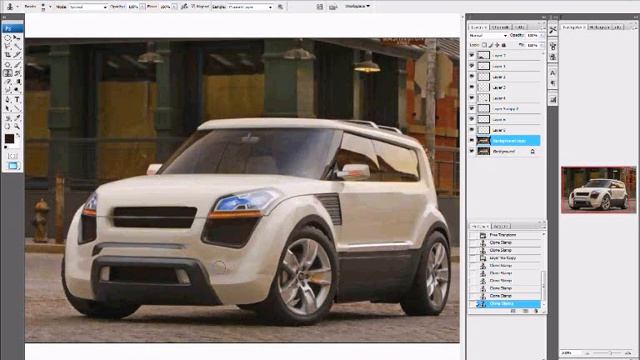Select the Eyedropper tool in toolbox

pyautogui.click(x=17, y=117)
